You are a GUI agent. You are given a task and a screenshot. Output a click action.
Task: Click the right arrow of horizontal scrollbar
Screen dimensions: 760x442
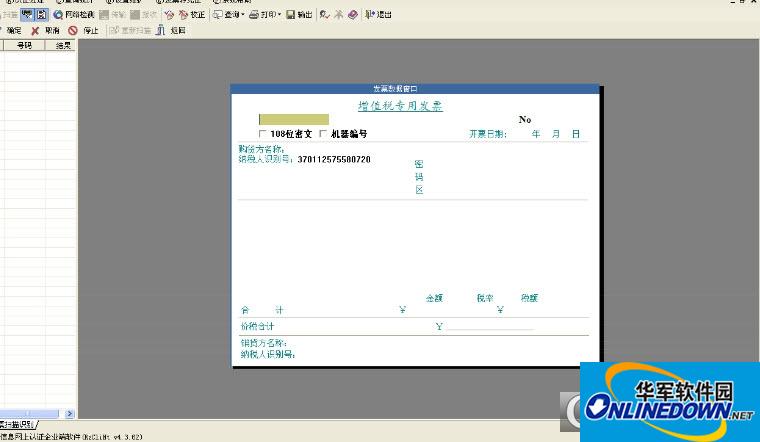70,414
